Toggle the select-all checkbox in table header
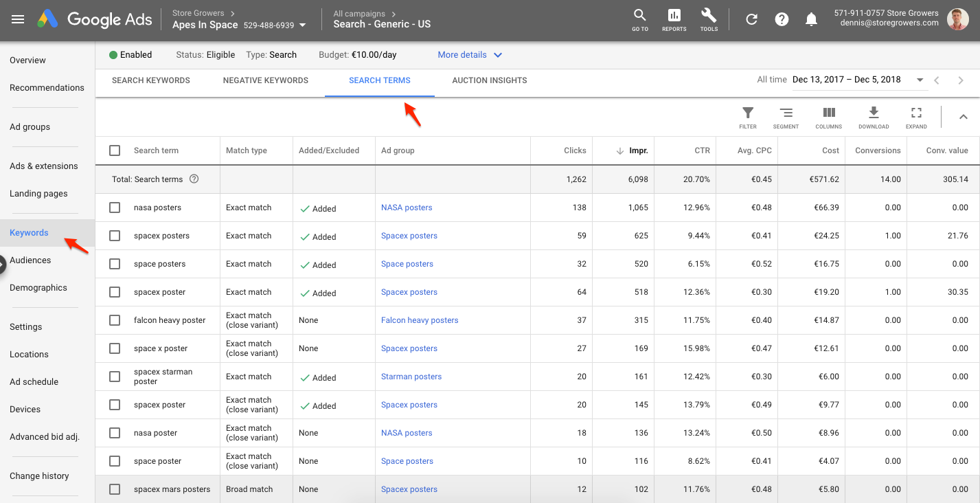This screenshot has width=980, height=503. click(x=114, y=150)
